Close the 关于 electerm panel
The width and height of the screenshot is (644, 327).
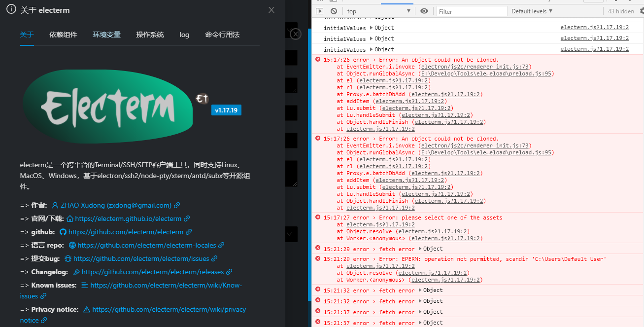[271, 10]
